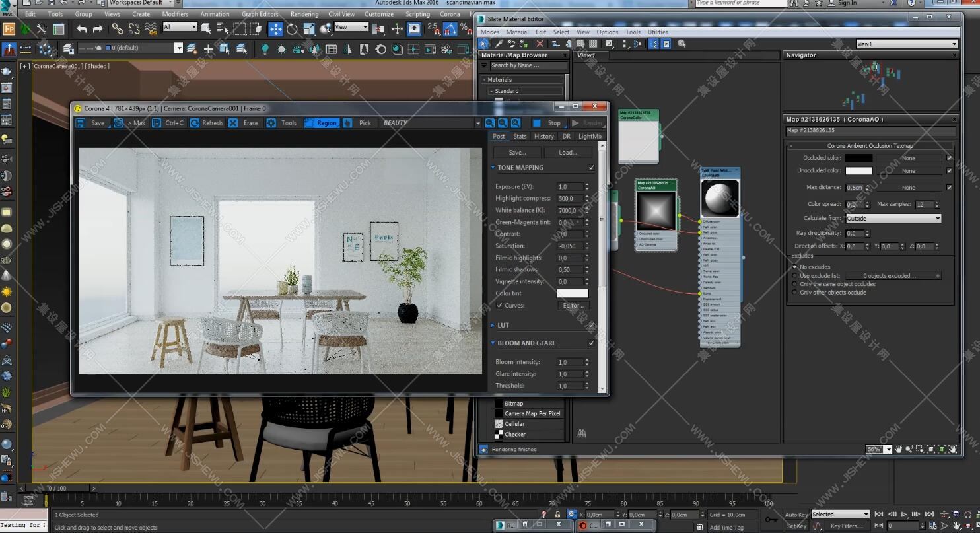Click the Save... button in Post tab
The height and width of the screenshot is (533, 980).
tap(518, 153)
